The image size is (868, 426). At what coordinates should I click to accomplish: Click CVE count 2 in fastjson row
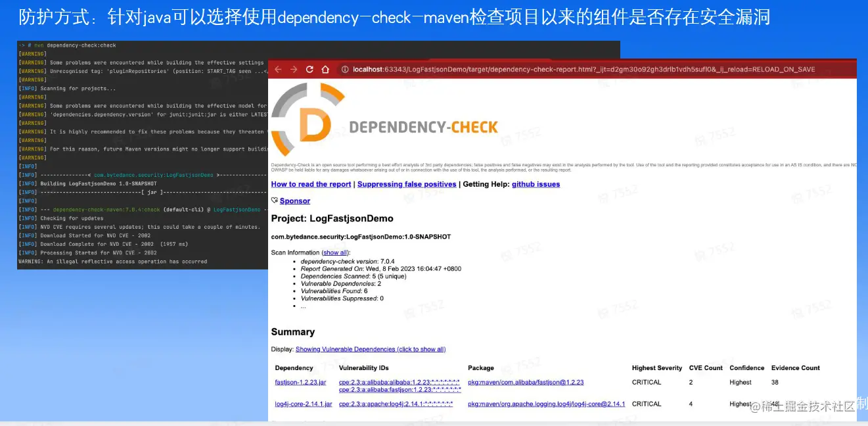point(691,382)
